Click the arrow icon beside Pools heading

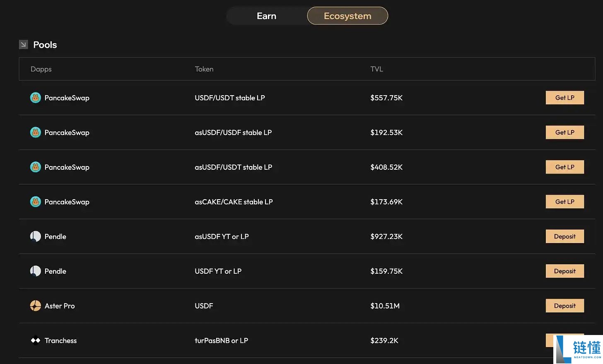24,44
